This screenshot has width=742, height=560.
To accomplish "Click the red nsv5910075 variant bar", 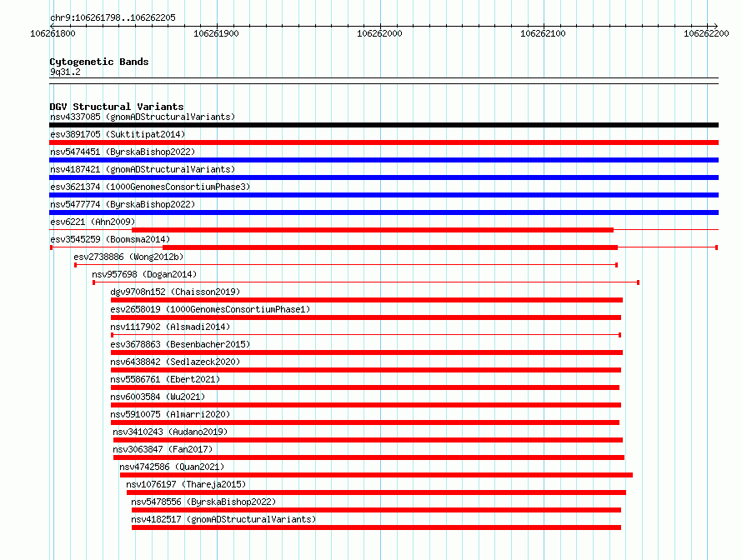I will pos(365,422).
